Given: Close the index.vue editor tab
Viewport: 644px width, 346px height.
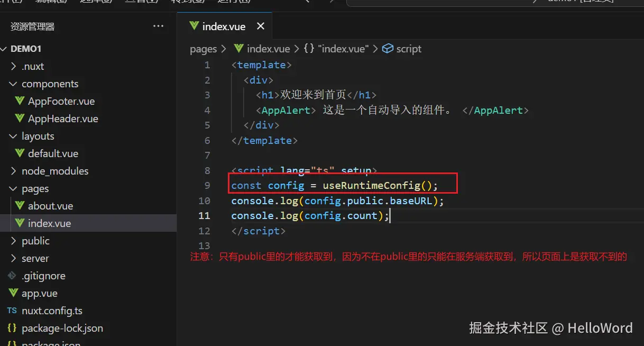Looking at the screenshot, I should tap(260, 26).
